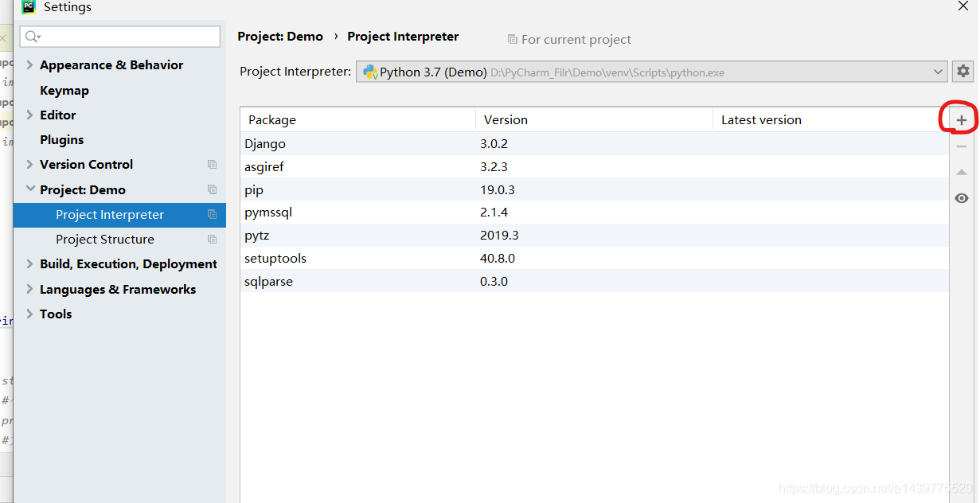Select the Django package row
Screen dimensions: 980x503
(595, 144)
